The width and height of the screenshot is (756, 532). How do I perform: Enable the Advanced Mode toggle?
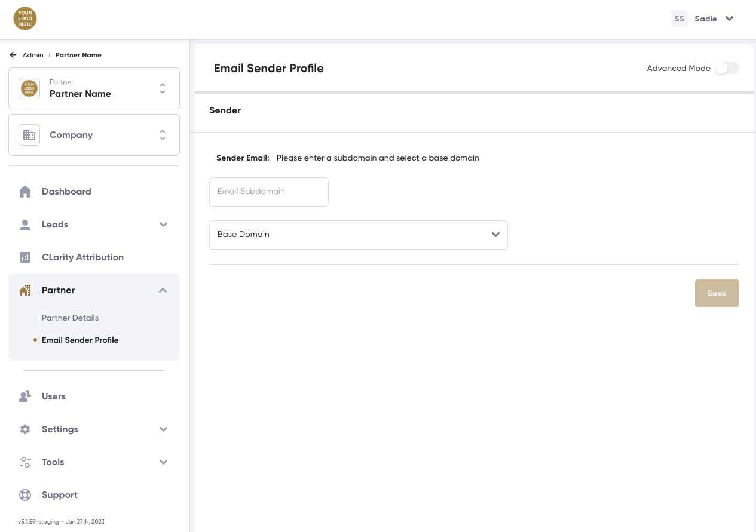click(727, 68)
